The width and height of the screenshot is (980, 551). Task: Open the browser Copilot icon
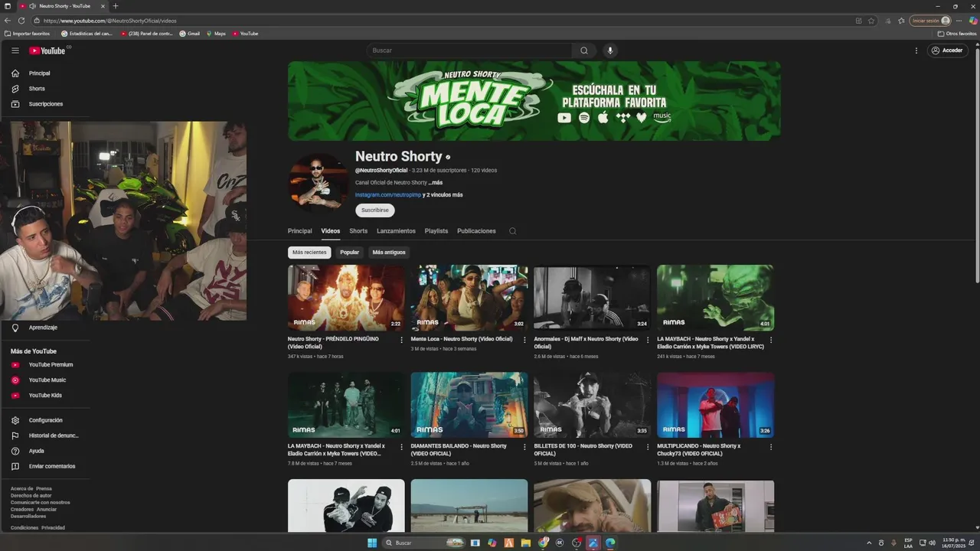pyautogui.click(x=973, y=21)
